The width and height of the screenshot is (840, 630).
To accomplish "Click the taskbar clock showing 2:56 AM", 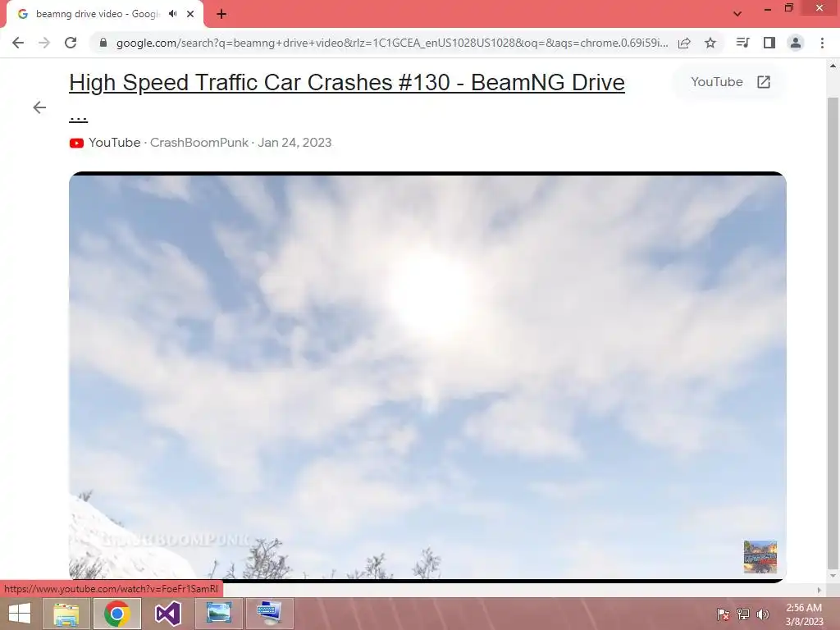I will pos(804,614).
